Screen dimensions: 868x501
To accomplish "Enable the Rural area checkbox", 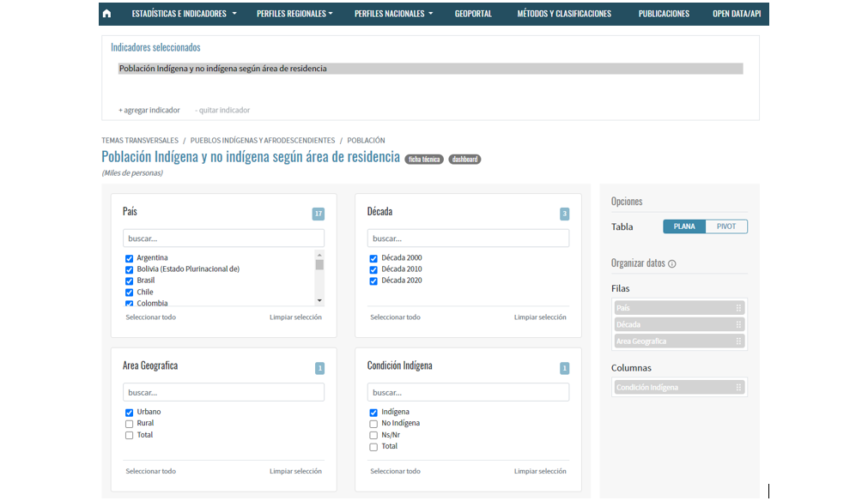I will coord(130,424).
